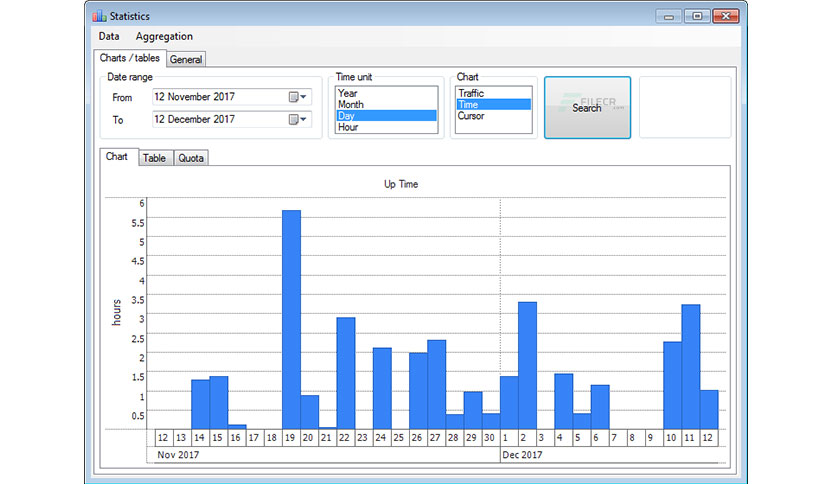Click the bar for 10 December
This screenshot has width=836, height=484.
(672, 385)
